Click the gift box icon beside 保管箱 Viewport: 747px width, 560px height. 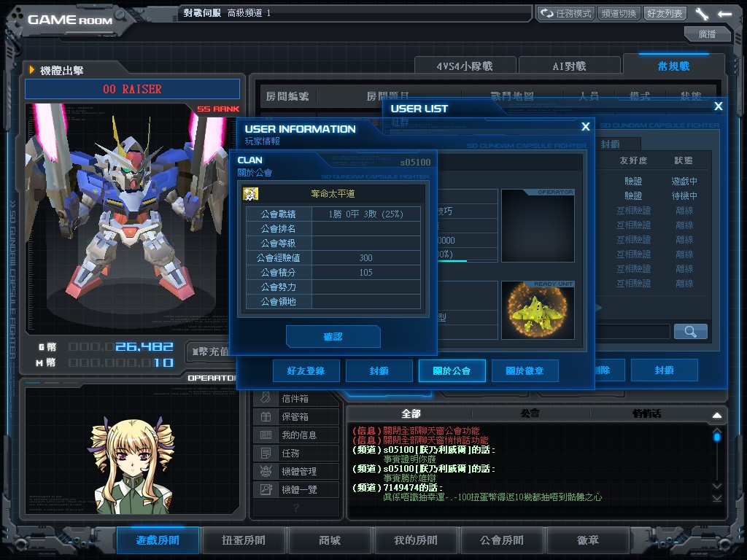tap(266, 416)
